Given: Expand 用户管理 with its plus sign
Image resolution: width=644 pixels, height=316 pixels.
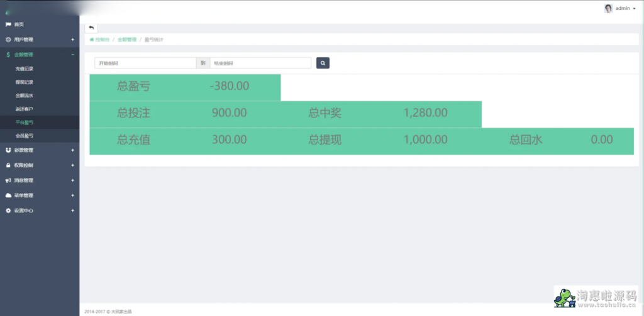Looking at the screenshot, I should tap(73, 40).
